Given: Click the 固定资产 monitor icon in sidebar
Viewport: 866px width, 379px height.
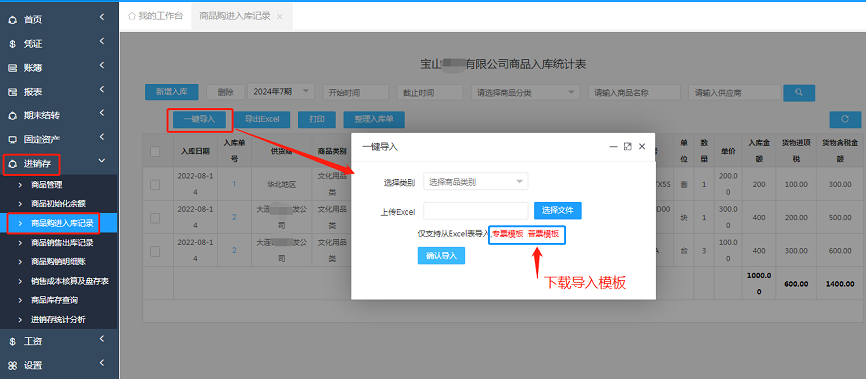Looking at the screenshot, I should pos(12,139).
